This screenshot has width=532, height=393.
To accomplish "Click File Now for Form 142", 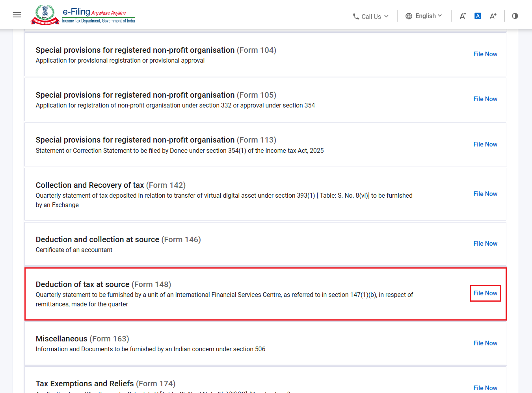I will click(485, 194).
